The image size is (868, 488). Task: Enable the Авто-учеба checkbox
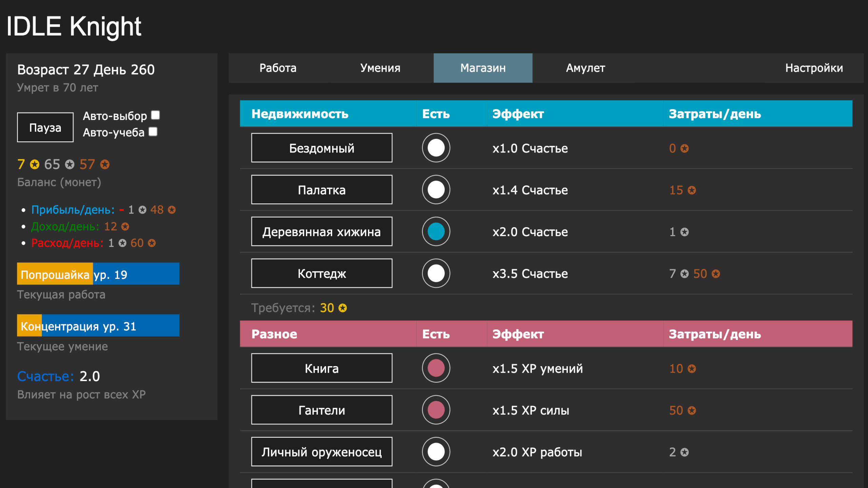pyautogui.click(x=153, y=132)
